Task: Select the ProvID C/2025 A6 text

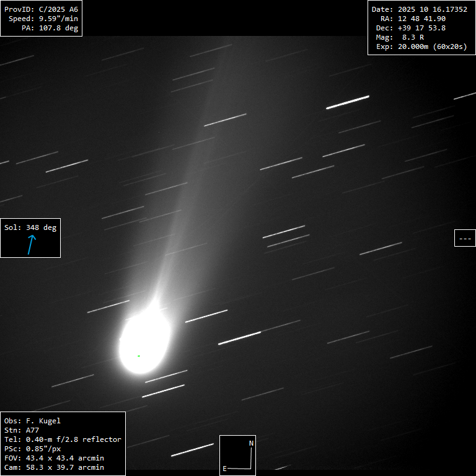Action: coord(41,9)
